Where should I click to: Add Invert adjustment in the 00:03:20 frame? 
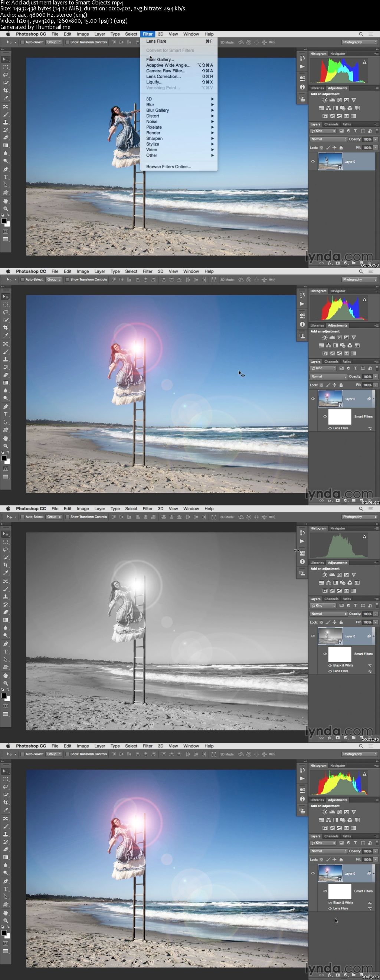pos(325,828)
